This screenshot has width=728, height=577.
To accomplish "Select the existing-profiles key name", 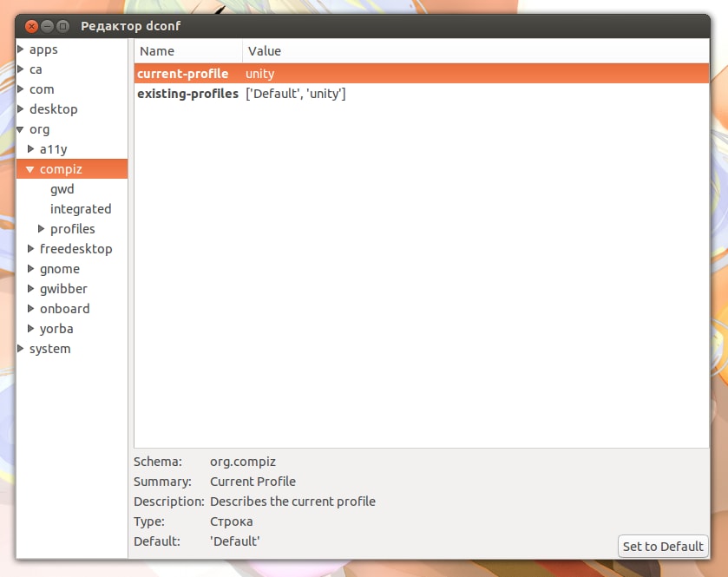I will click(x=187, y=94).
